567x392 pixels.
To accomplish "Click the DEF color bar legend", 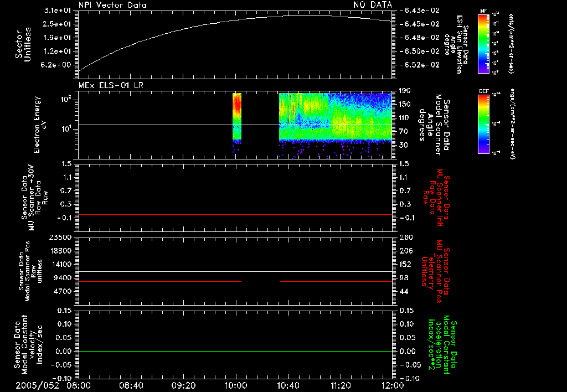I will click(x=483, y=124).
